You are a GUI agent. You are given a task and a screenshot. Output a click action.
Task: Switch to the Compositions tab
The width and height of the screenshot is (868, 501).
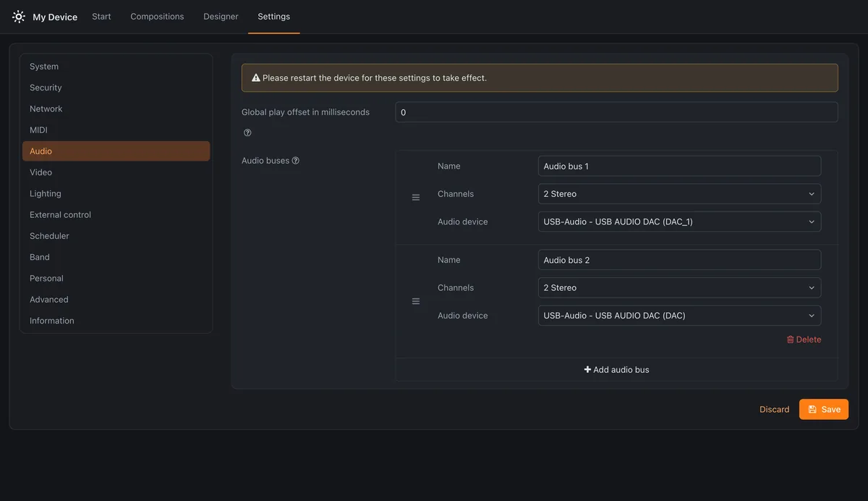pyautogui.click(x=157, y=17)
